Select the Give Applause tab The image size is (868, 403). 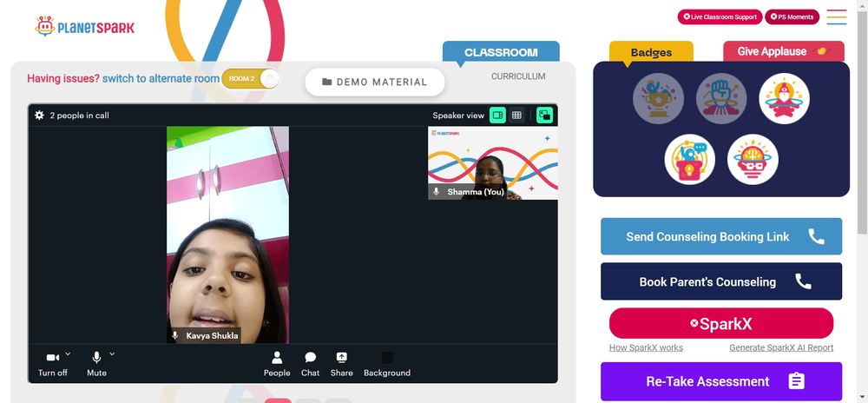pyautogui.click(x=783, y=51)
